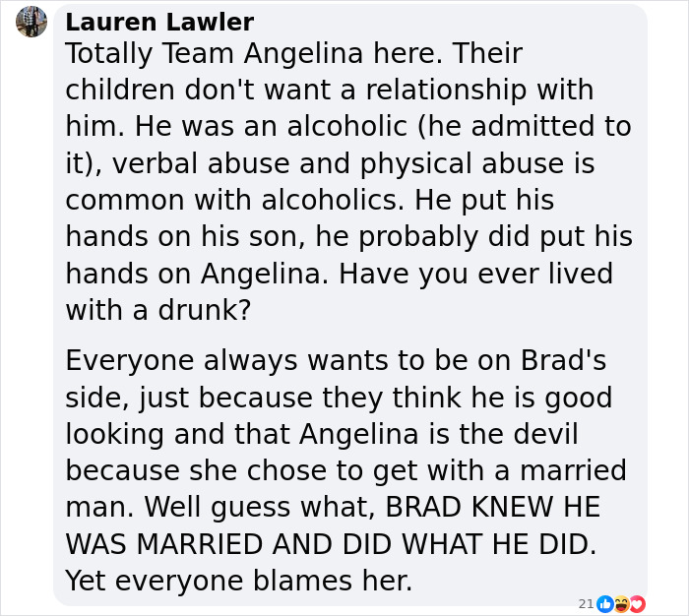Click the sentence "Yet everyone blames her."
The height and width of the screenshot is (616, 689).
[x=239, y=581]
